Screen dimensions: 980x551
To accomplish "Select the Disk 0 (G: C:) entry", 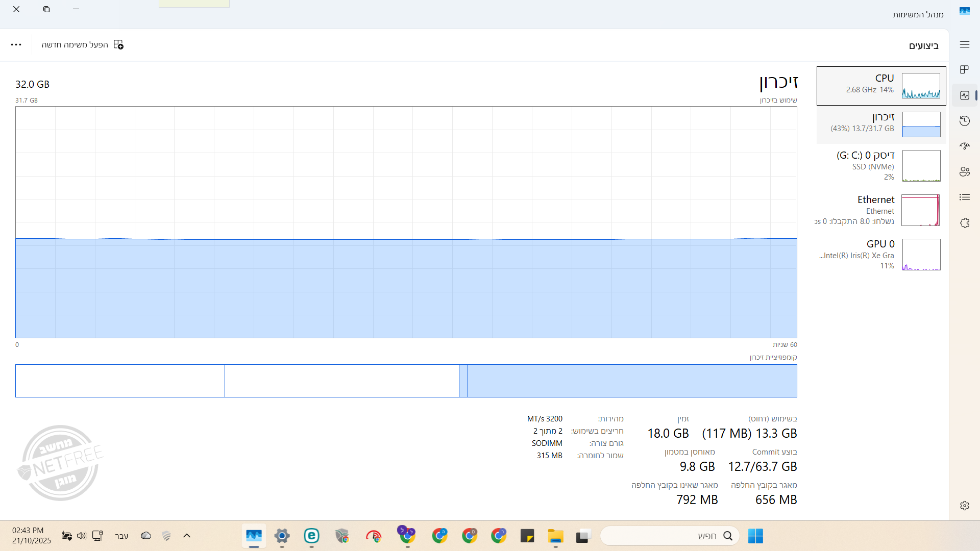I will [x=881, y=165].
